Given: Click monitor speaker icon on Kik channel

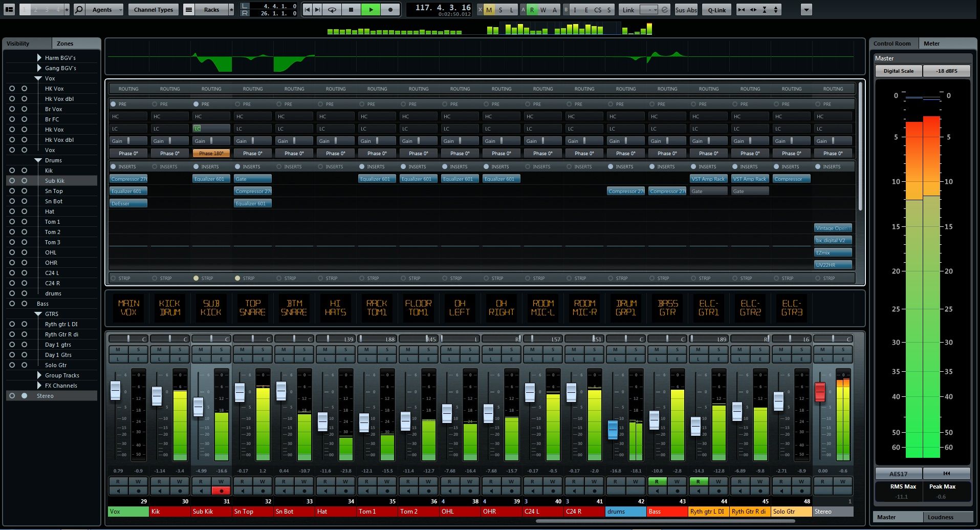Looking at the screenshot, I should (159, 491).
